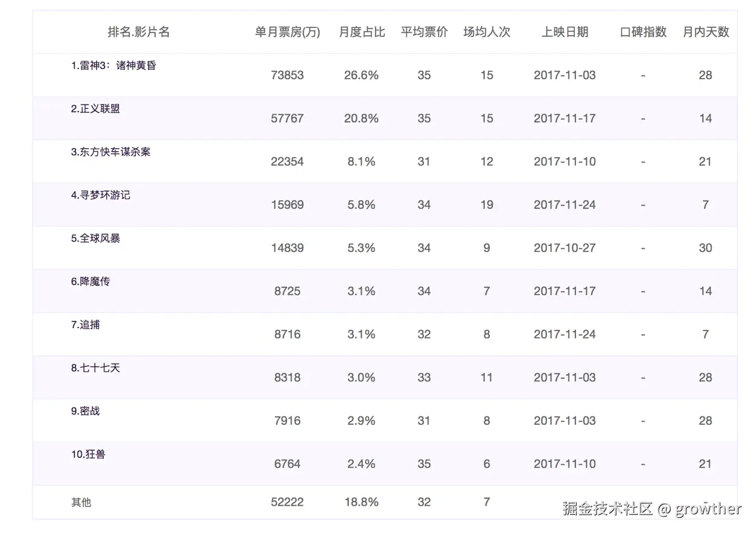Image resolution: width=756 pixels, height=533 pixels.
Task: Select film title 1.雷神3：诸神黄昏
Action: (114, 65)
